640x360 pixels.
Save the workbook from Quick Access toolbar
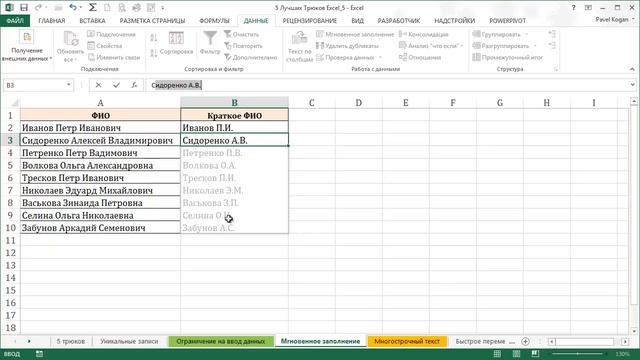click(24, 7)
